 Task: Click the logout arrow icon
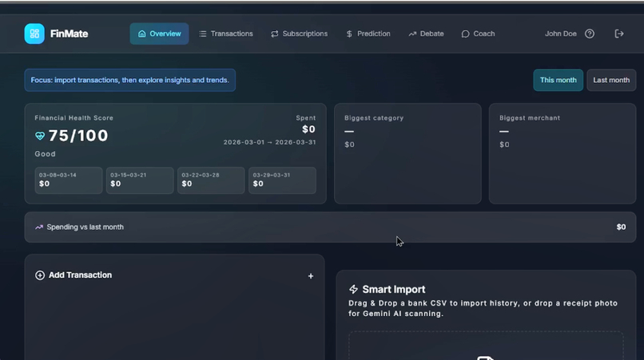click(x=619, y=34)
